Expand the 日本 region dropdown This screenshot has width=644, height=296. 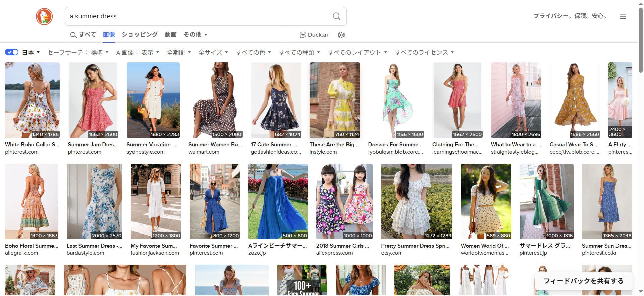[x=31, y=52]
